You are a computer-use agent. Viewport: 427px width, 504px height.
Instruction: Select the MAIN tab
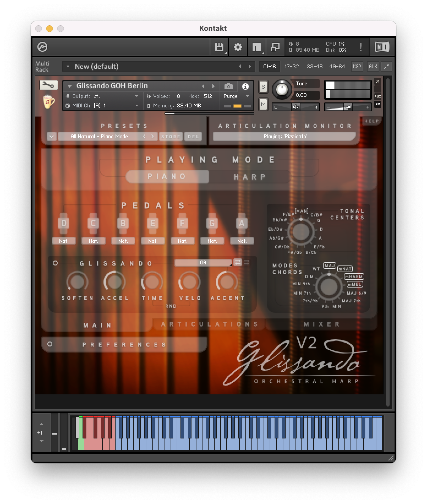pyautogui.click(x=97, y=325)
